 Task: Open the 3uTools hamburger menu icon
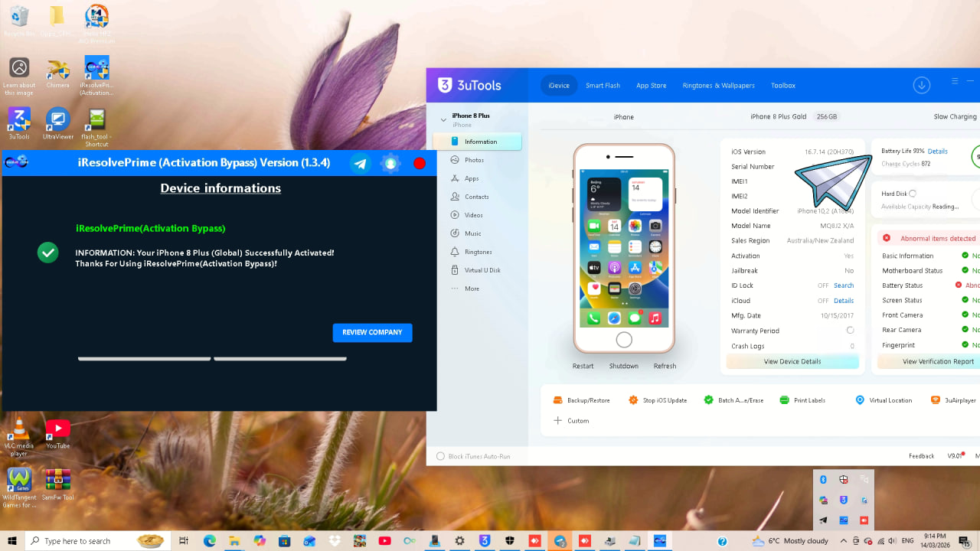pos(955,81)
